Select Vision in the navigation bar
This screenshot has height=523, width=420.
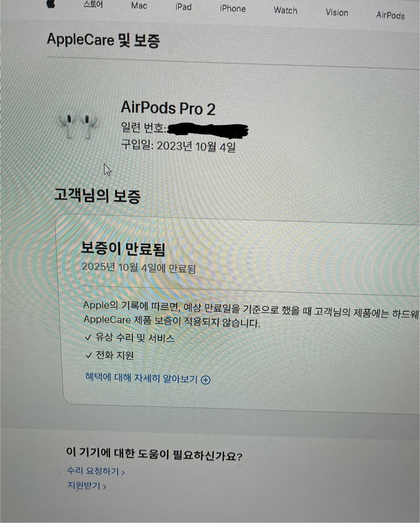point(336,13)
